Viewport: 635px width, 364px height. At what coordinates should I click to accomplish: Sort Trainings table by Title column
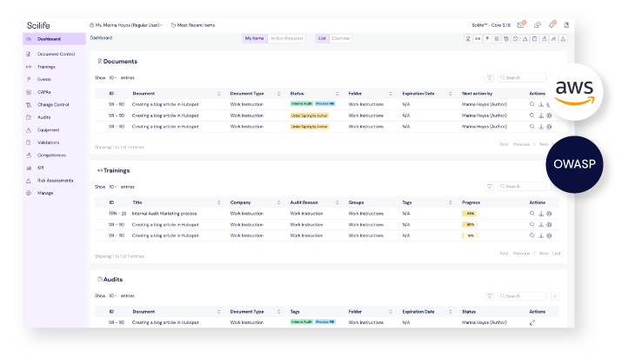coord(218,202)
